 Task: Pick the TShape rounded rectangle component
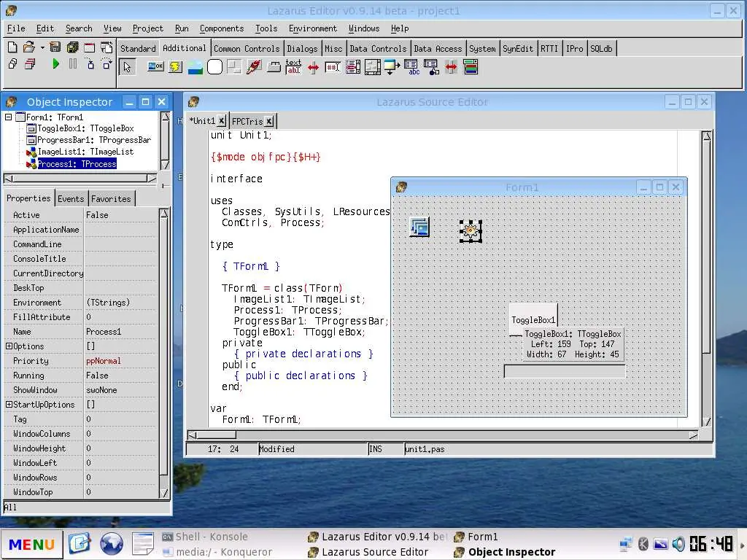click(215, 67)
